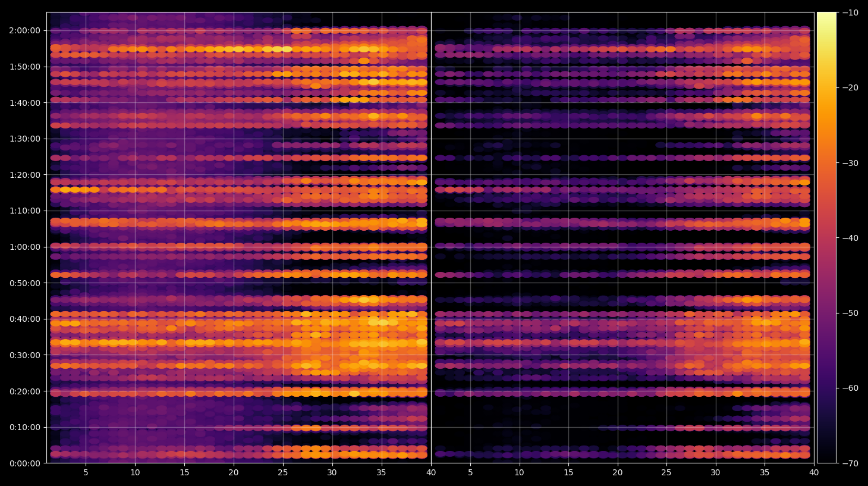Select the 0:20:00 time axis label

[x=25, y=391]
